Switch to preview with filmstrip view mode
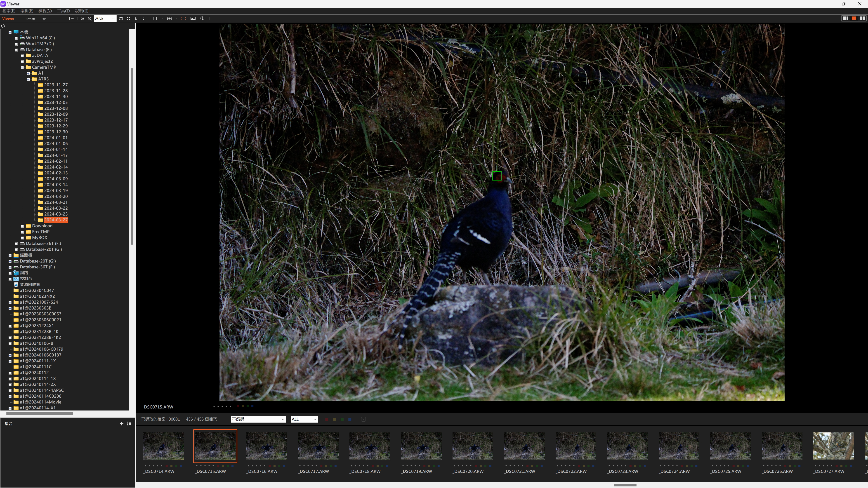Viewport: 868px width, 488px height. point(854,19)
